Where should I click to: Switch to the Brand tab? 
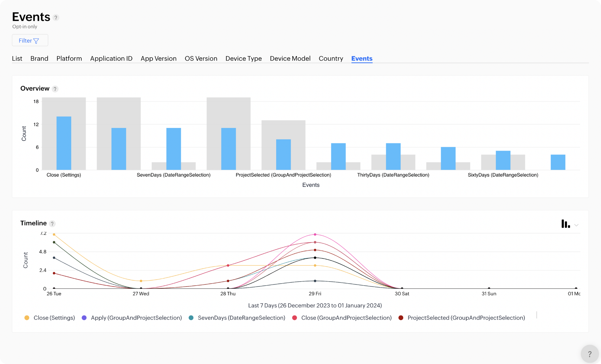click(x=39, y=58)
